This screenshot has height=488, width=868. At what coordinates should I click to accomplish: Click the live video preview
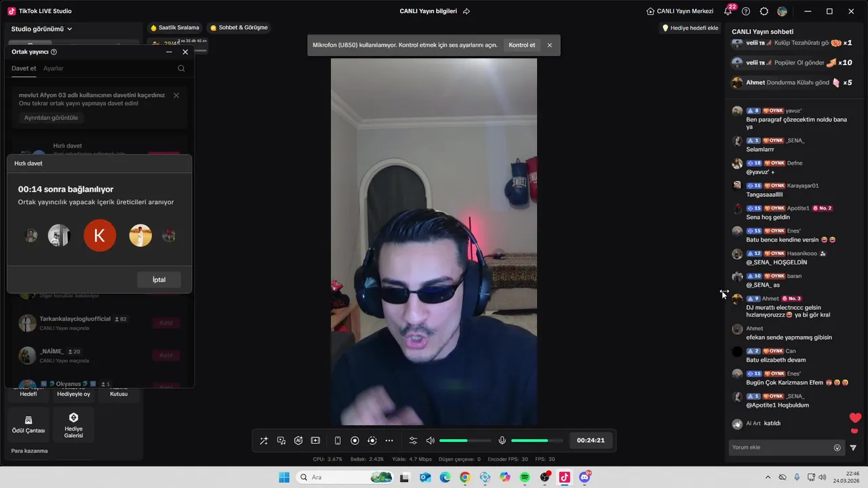coord(434,242)
